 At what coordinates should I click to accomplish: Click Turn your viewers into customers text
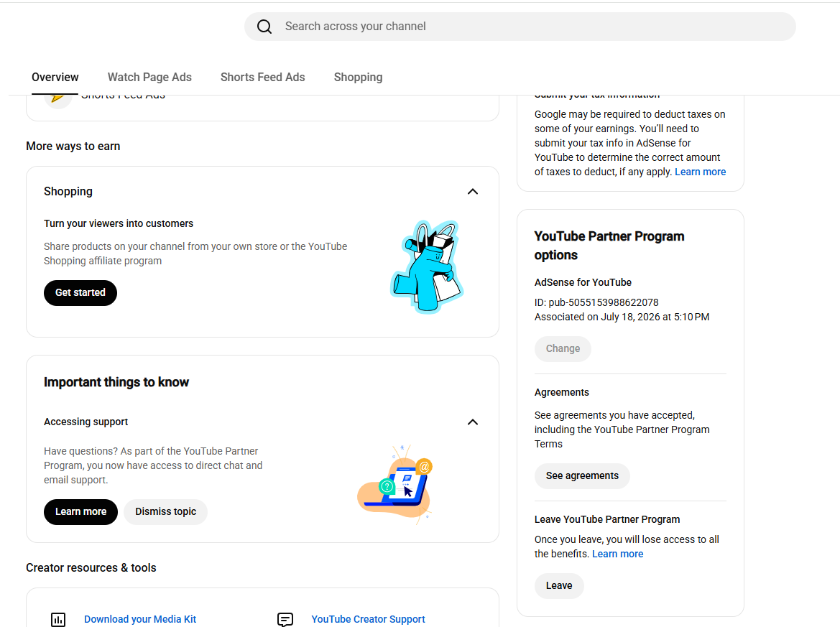(119, 224)
